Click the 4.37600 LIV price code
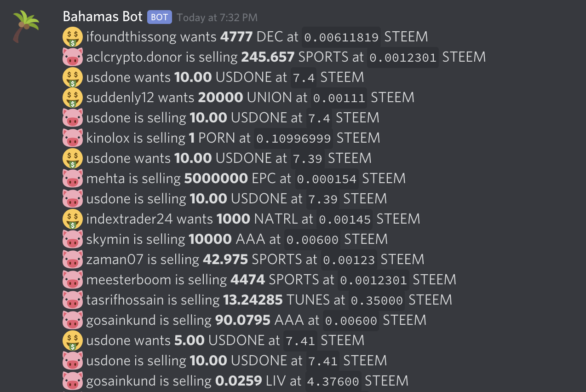586x392 pixels. [x=333, y=381]
